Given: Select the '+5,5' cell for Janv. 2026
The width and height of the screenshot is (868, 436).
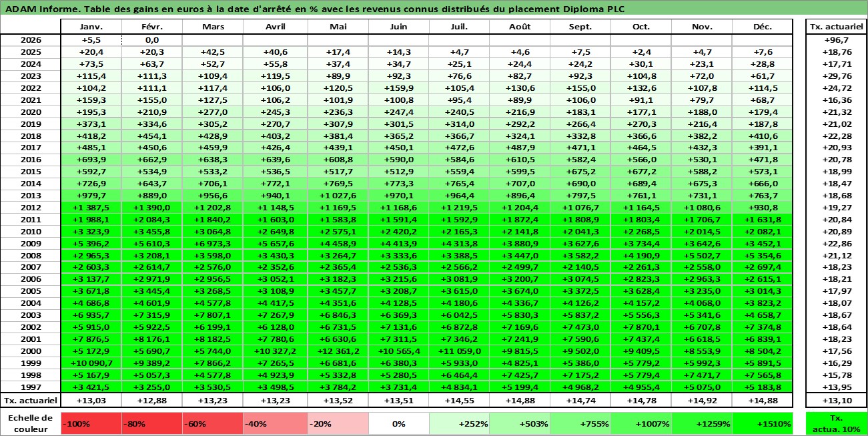Looking at the screenshot, I should [x=91, y=39].
